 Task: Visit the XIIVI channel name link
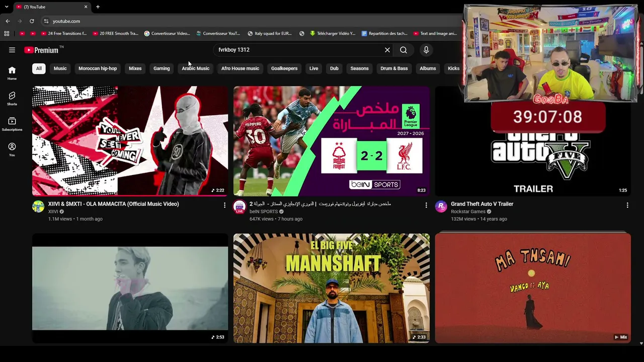(x=53, y=212)
